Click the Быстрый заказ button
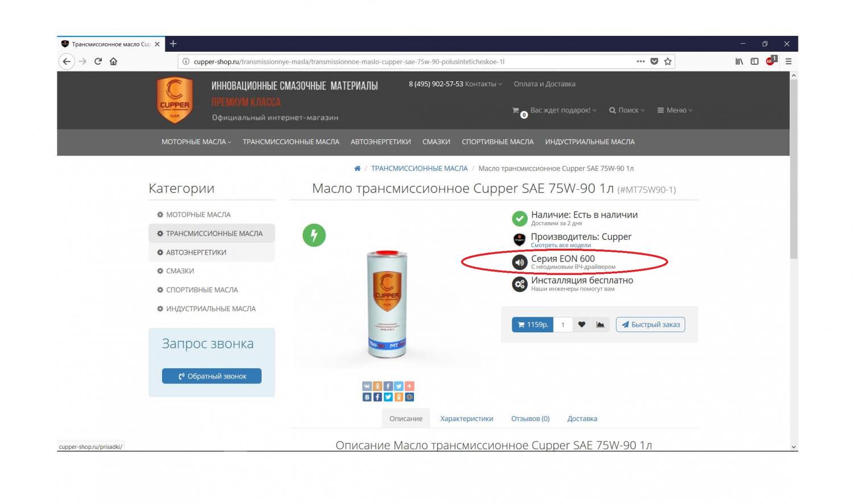This screenshot has width=853, height=504. pos(651,324)
